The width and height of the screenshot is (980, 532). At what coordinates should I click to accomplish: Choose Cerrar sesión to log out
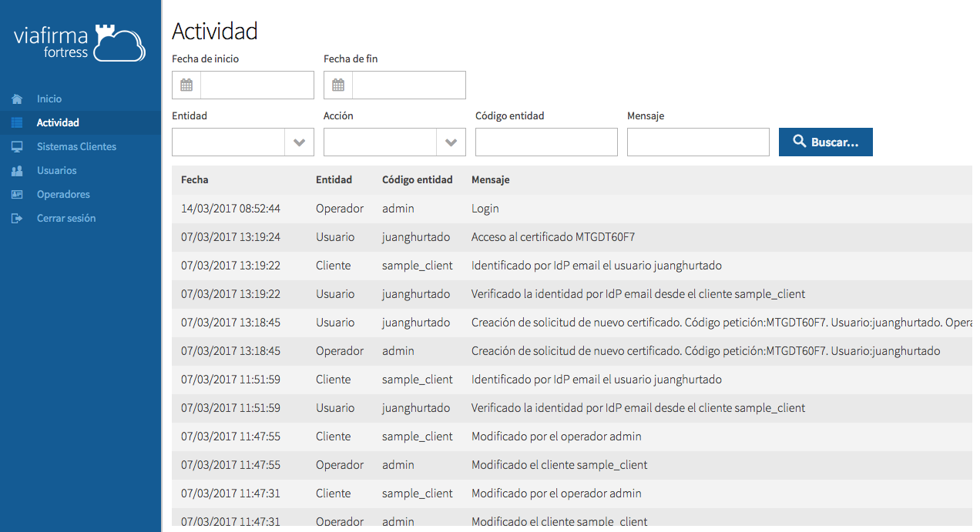click(66, 218)
